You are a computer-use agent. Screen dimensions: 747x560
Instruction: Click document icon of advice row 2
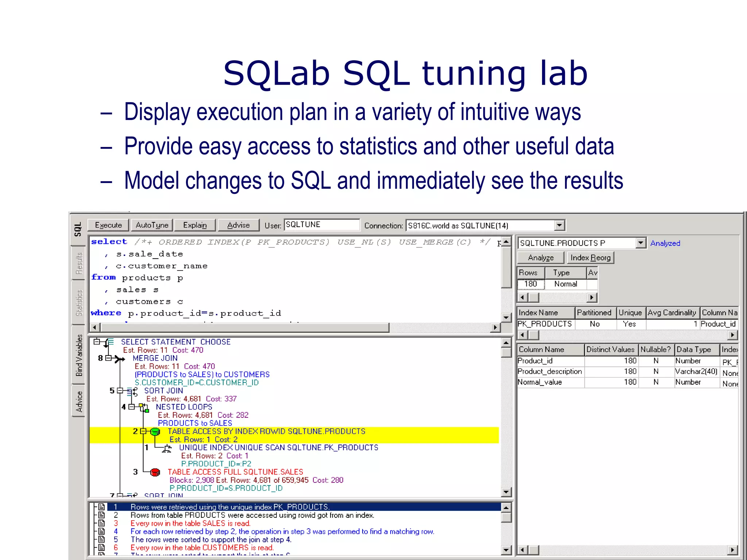[x=102, y=515]
